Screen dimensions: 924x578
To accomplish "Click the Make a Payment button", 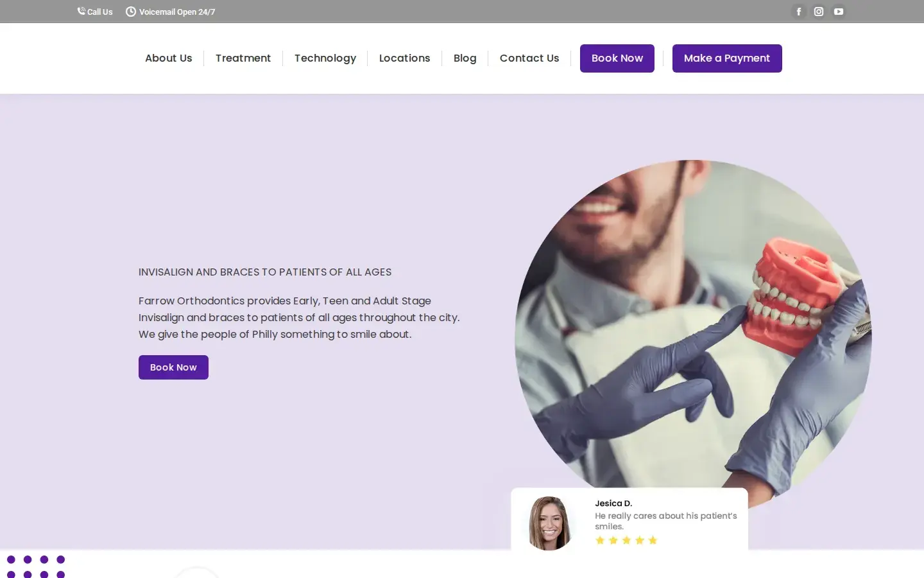I will (727, 58).
